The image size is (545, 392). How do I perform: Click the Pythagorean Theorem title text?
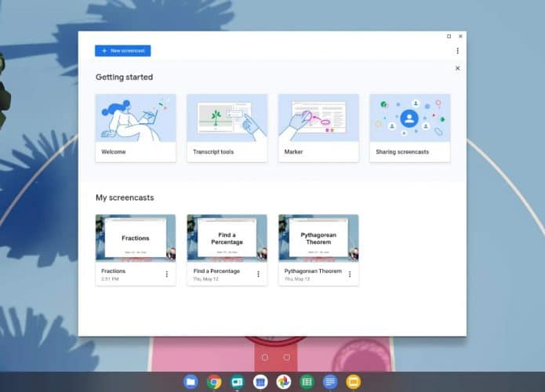coord(313,271)
